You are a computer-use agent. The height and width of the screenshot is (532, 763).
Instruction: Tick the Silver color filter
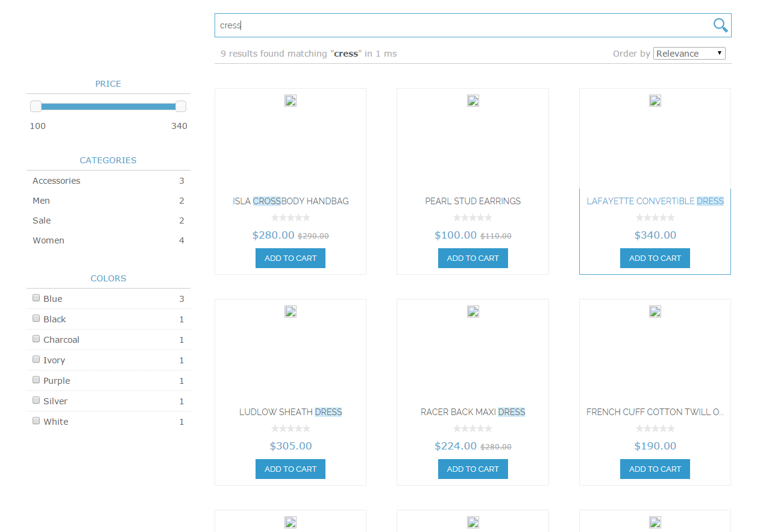click(36, 400)
